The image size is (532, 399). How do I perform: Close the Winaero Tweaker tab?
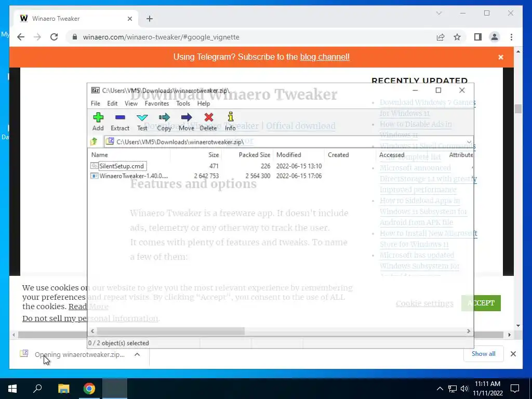point(129,19)
